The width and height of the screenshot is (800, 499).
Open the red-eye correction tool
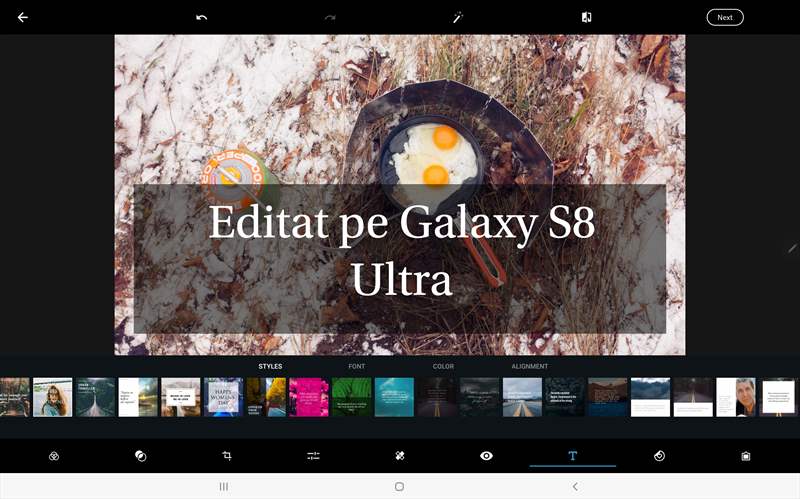pos(486,456)
